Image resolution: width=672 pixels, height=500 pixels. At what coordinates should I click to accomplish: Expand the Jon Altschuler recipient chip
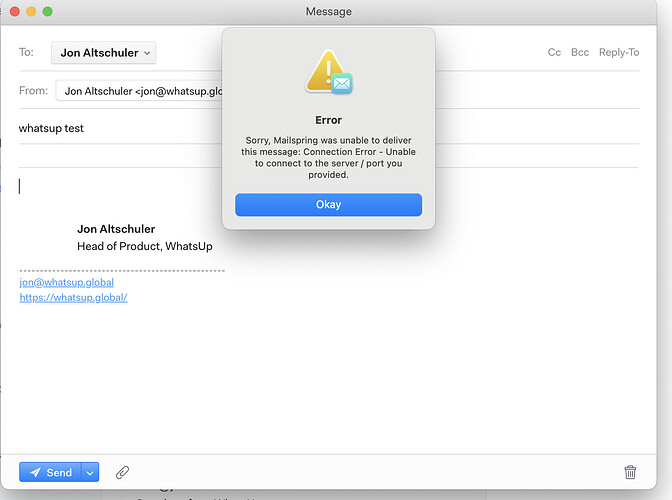104,53
